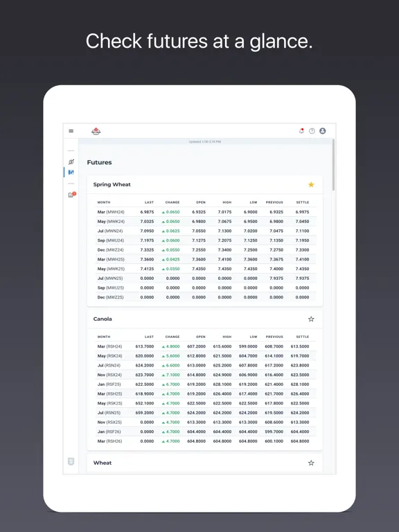
Task: Click the shield icon at sidebar bottom
Action: click(71, 461)
